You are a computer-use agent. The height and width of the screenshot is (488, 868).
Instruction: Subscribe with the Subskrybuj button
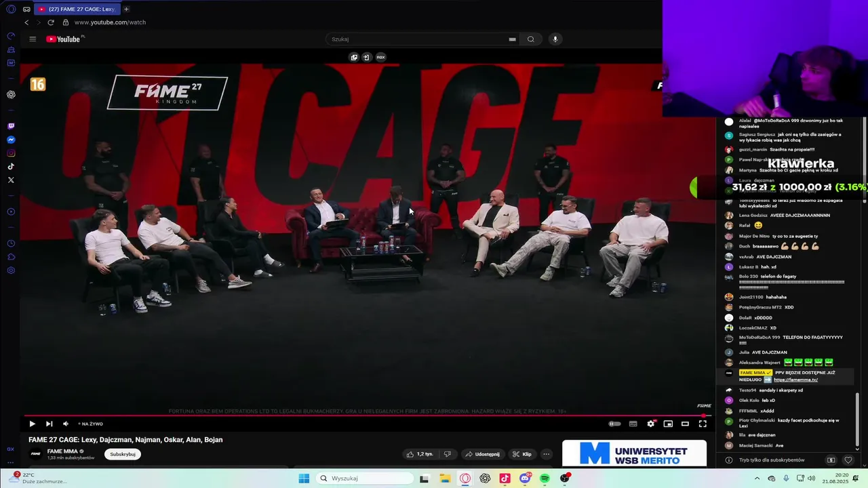tap(123, 454)
